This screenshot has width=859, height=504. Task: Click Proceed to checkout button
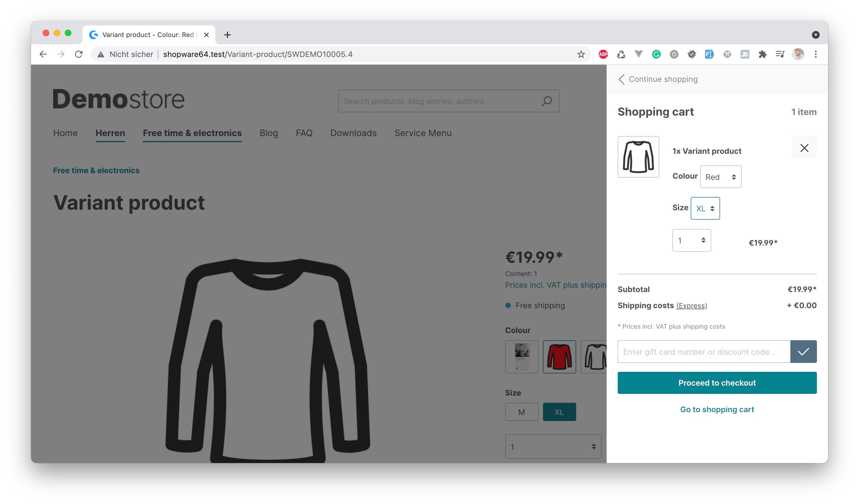pos(717,382)
